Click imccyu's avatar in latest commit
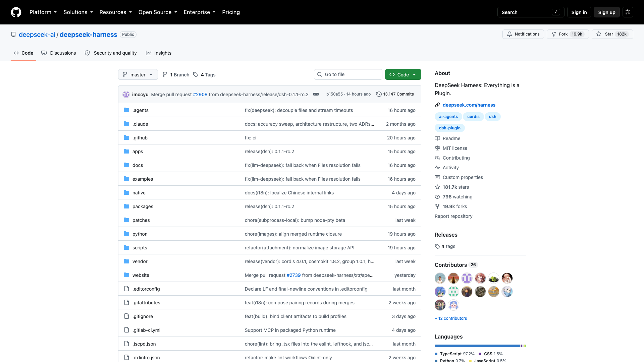 pyautogui.click(x=126, y=95)
